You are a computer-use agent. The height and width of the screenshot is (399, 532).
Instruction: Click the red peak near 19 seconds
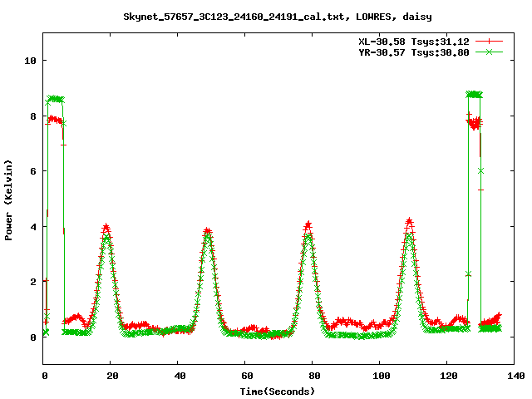(x=106, y=227)
